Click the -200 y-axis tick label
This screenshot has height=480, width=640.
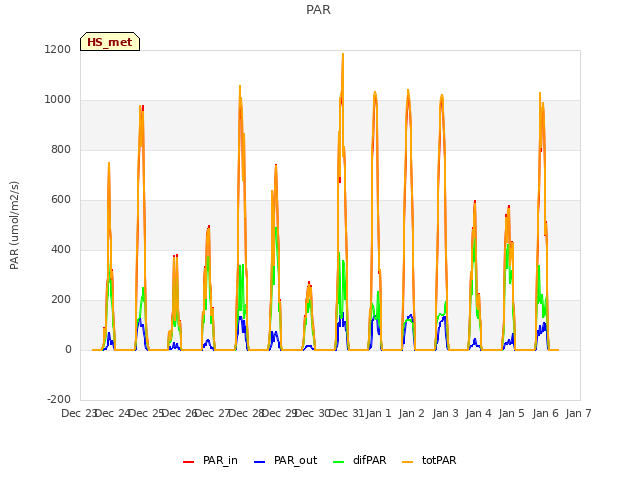coord(59,400)
